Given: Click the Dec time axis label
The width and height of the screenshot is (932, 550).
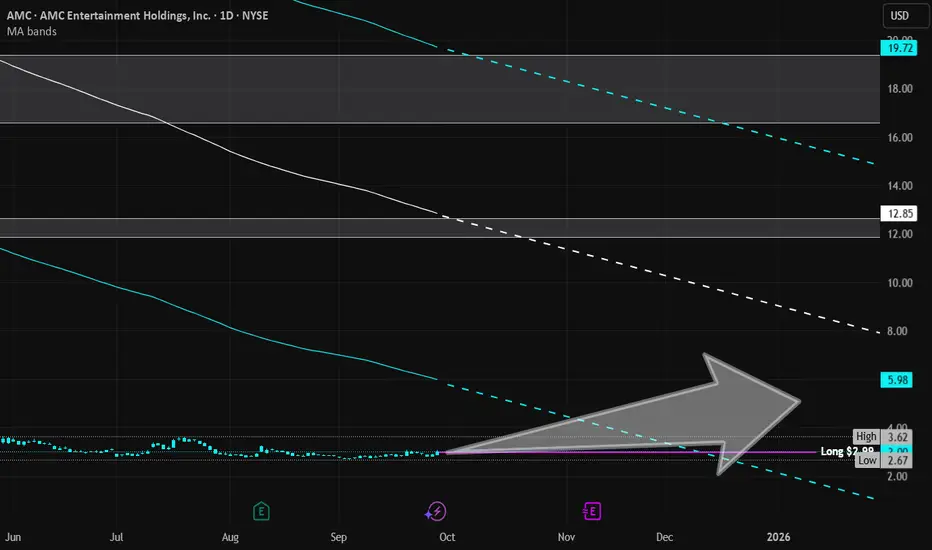Looking at the screenshot, I should [x=665, y=537].
